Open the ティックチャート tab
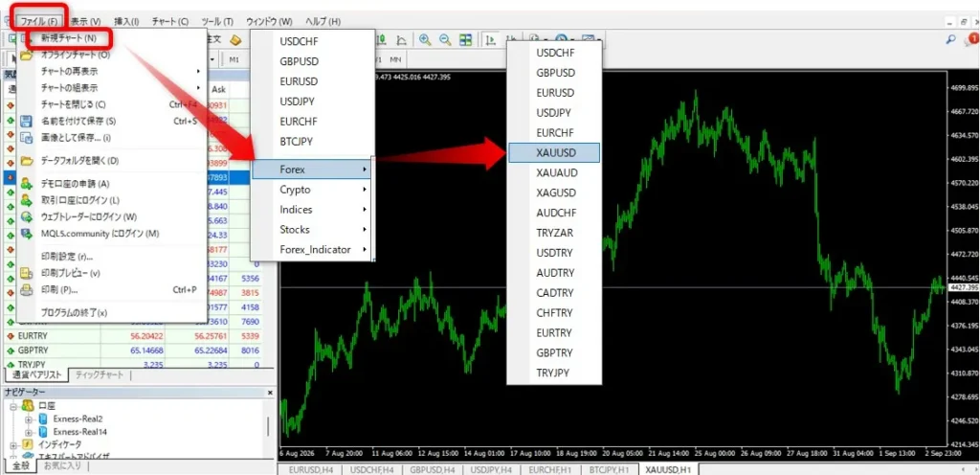This screenshot has width=980, height=475. (x=100, y=375)
